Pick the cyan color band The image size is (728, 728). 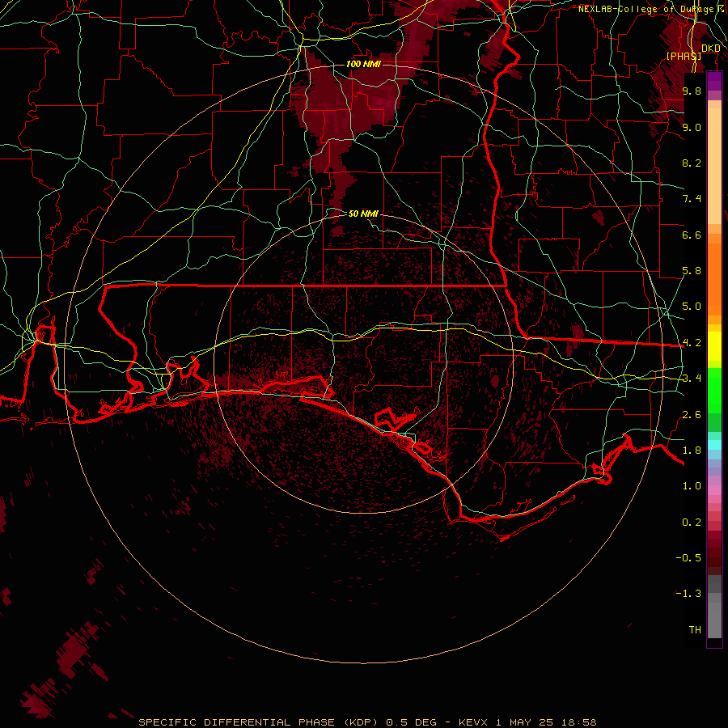(714, 444)
